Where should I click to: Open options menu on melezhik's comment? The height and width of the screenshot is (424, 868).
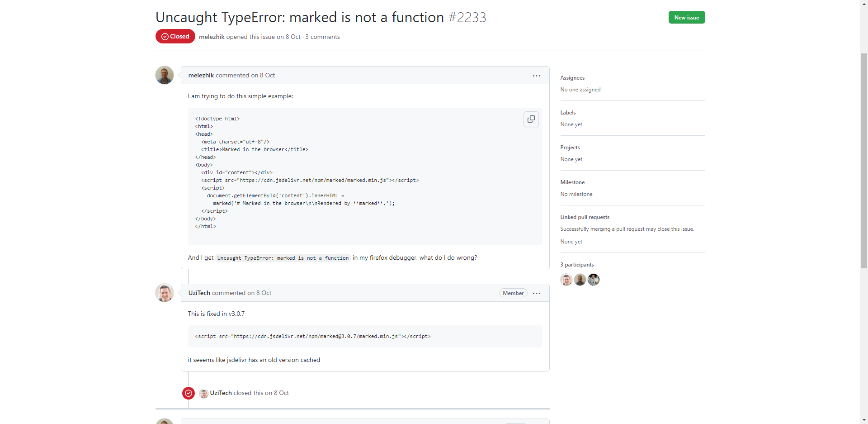tap(536, 76)
